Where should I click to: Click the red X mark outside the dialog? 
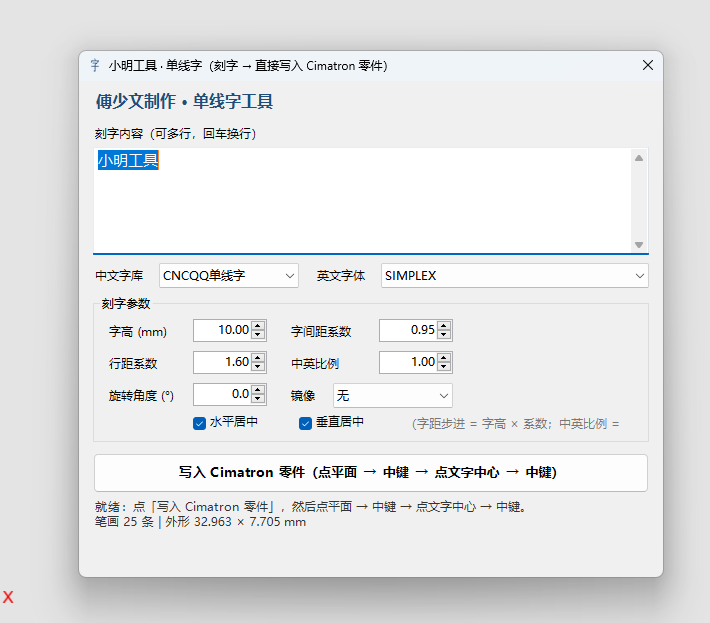[x=8, y=597]
